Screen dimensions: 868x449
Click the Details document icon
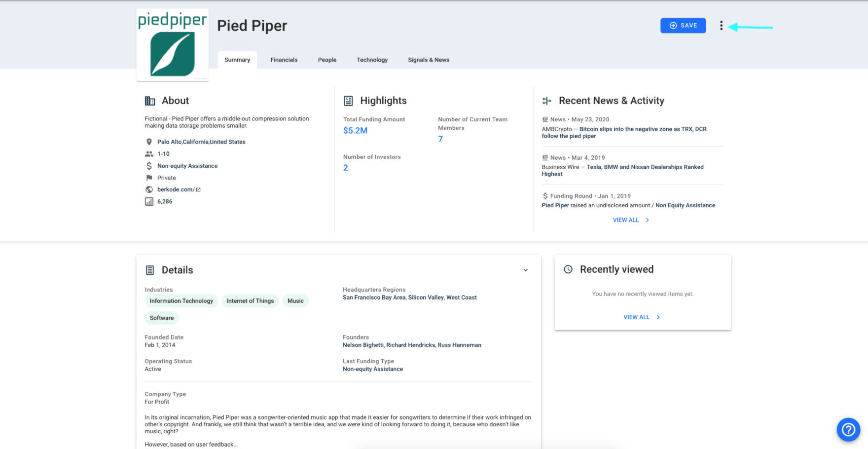pyautogui.click(x=150, y=270)
